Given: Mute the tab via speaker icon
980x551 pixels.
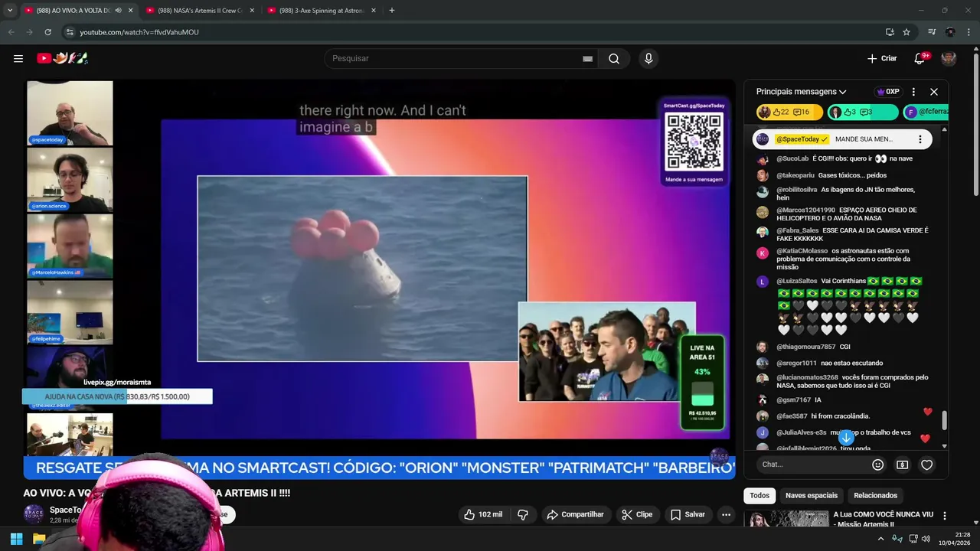Looking at the screenshot, I should 118,11.
